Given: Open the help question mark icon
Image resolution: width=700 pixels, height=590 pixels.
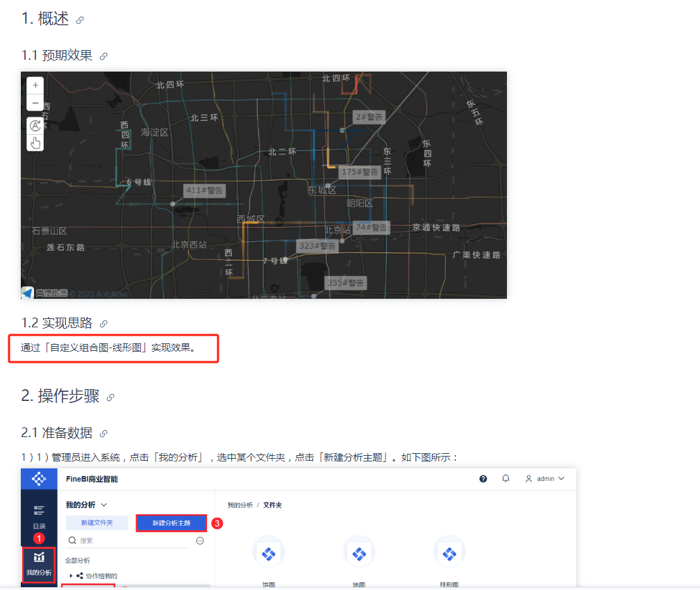Looking at the screenshot, I should pyautogui.click(x=483, y=479).
